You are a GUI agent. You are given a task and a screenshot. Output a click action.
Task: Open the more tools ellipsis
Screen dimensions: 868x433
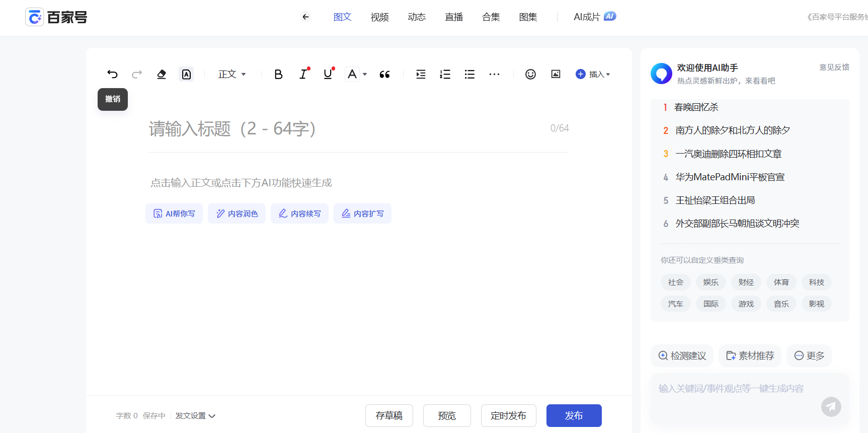coord(494,75)
